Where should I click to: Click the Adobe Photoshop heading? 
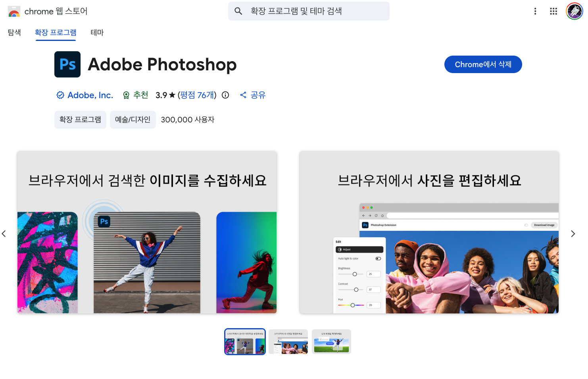[x=162, y=64]
